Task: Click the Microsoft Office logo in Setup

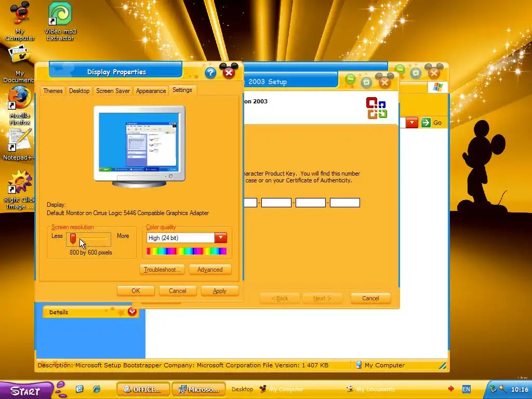Action: point(376,108)
